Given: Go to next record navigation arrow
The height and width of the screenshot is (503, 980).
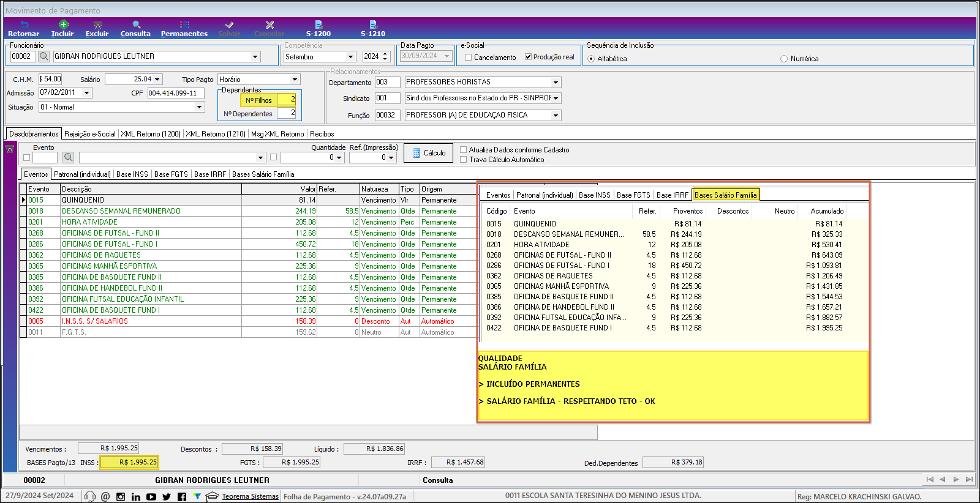Looking at the screenshot, I should pyautogui.click(x=956, y=479).
